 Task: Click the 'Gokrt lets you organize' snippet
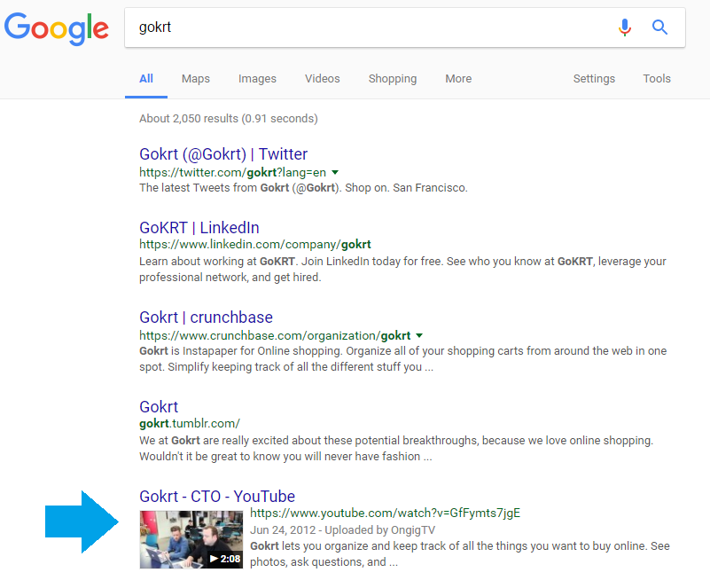(460, 554)
